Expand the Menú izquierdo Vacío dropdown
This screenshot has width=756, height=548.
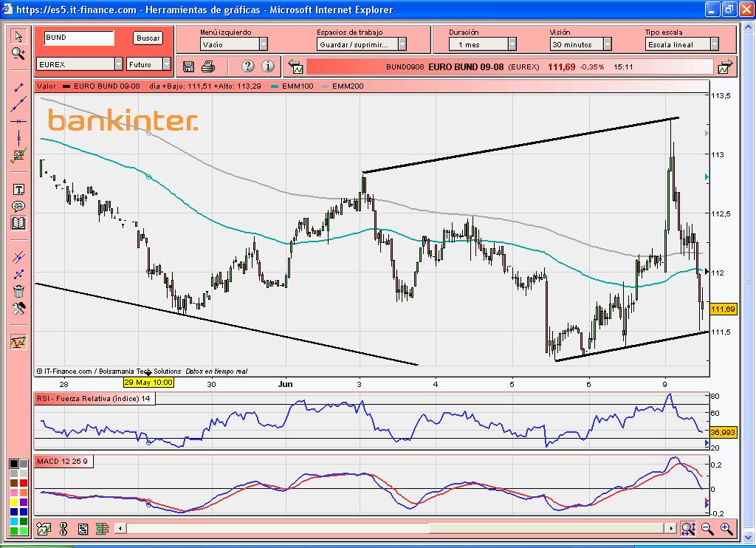coord(233,44)
